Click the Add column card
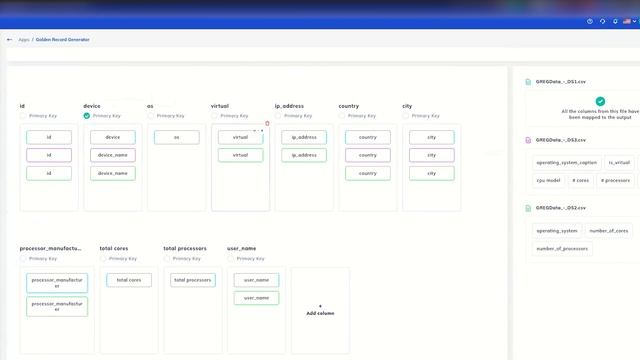Screen dimensions: 640x360 point(320,310)
